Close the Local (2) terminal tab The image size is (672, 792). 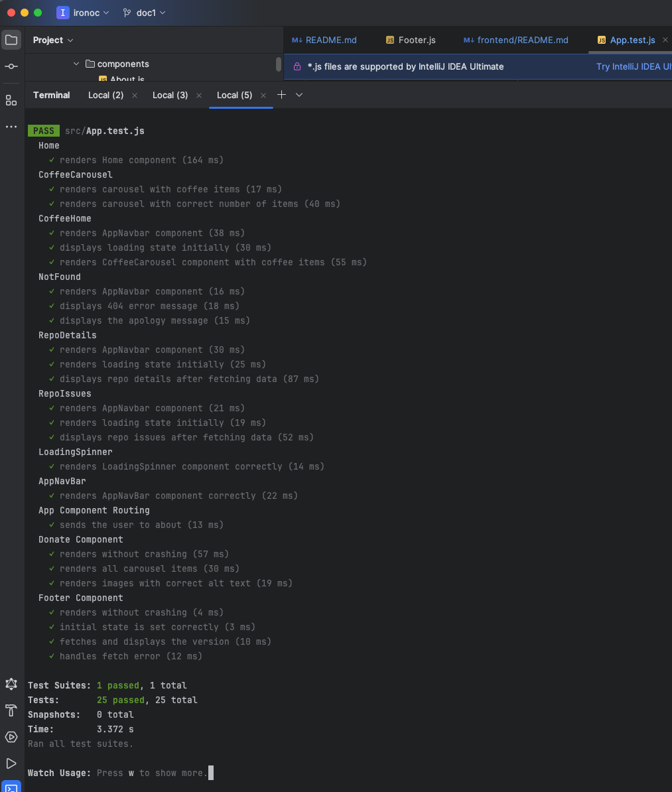[135, 96]
